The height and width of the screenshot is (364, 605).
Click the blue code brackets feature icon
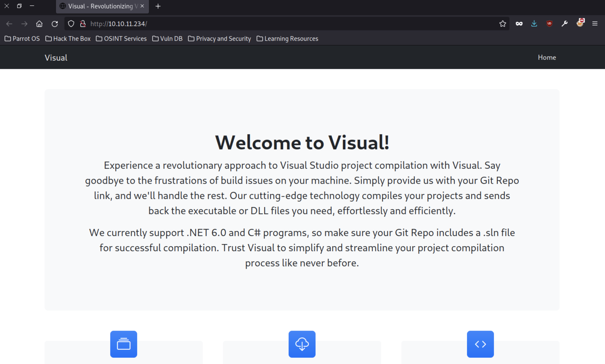pos(480,344)
